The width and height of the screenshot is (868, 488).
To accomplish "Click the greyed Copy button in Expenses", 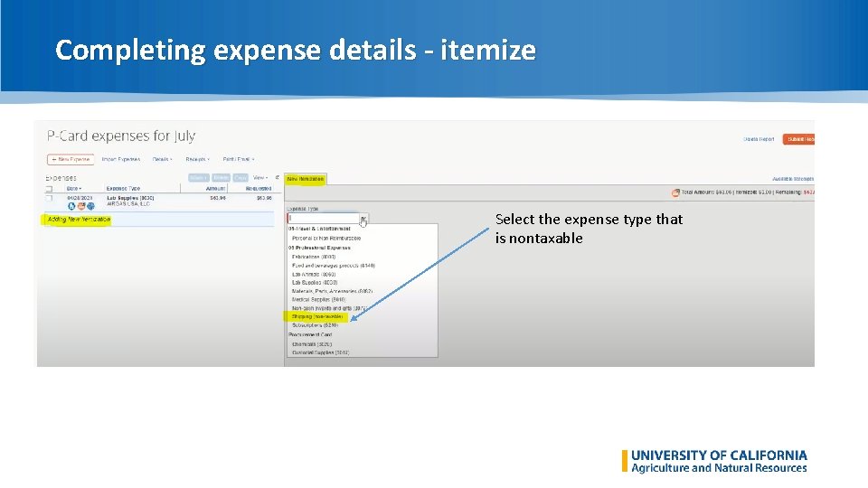I will [241, 178].
